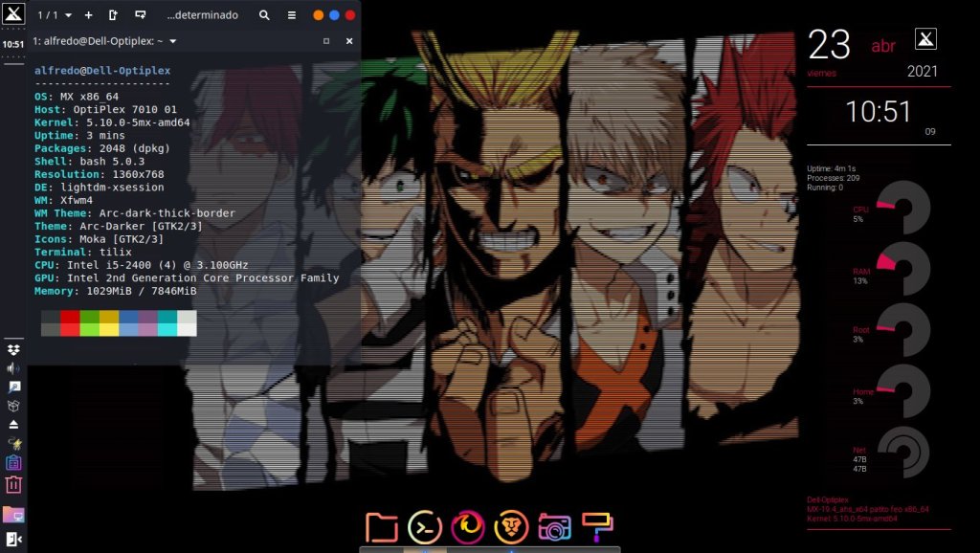Launch Brave browser lion icon in dock
This screenshot has width=980, height=553.
[x=511, y=527]
